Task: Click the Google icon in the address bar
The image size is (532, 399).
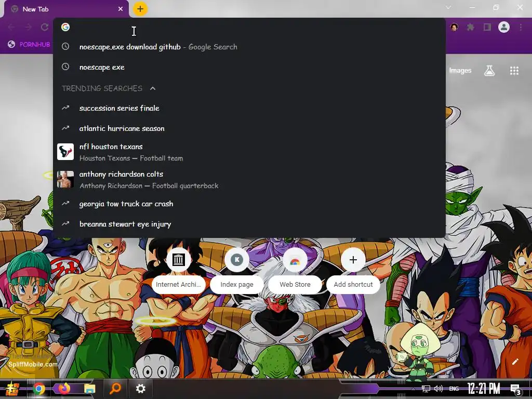Action: pos(65,27)
